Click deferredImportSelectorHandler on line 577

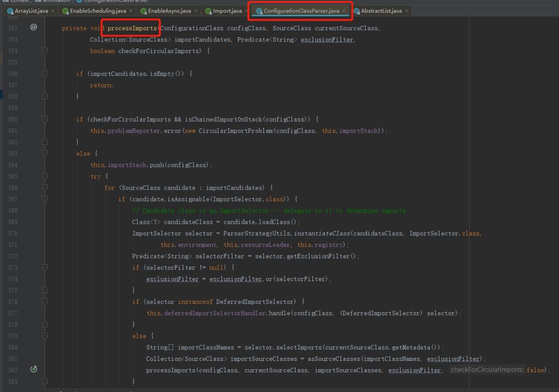pos(215,313)
